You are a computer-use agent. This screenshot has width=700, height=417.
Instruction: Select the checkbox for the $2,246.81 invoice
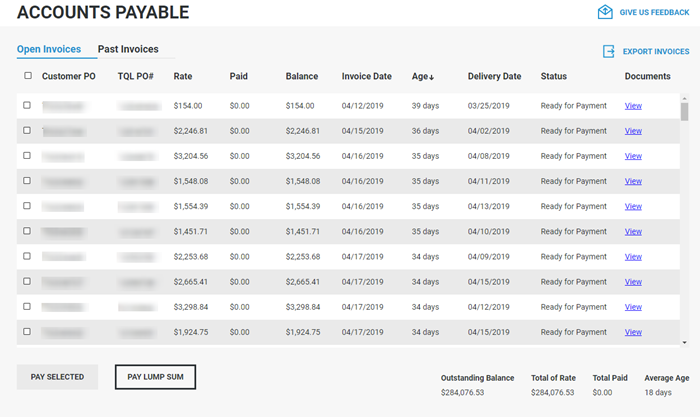[x=28, y=130]
